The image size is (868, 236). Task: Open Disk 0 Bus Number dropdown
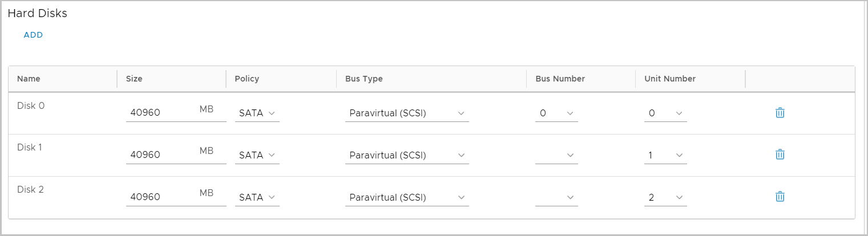click(x=556, y=113)
